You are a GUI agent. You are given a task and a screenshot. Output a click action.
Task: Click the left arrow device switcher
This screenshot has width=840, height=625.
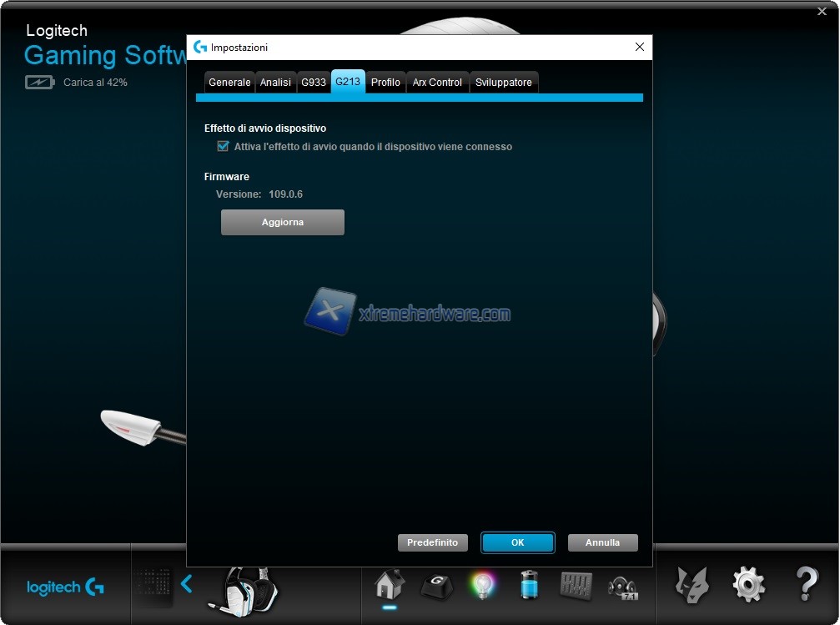[187, 584]
